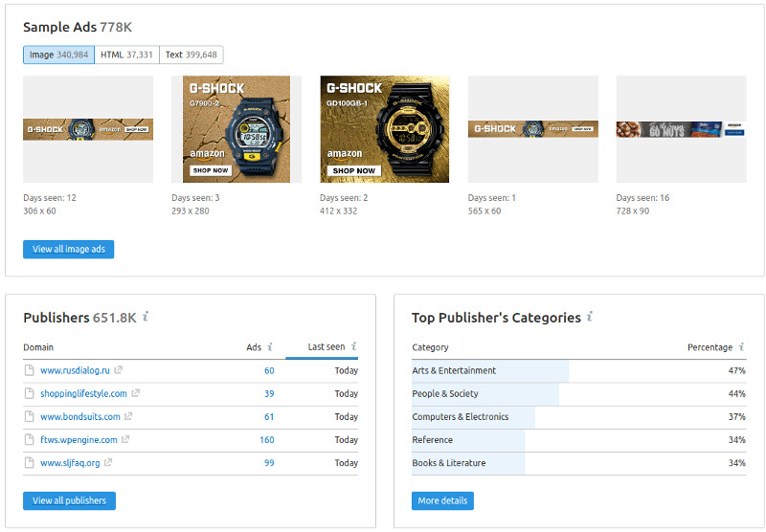This screenshot has height=532, width=766.
Task: Switch to the Text 399,648 tab
Action: pos(191,55)
